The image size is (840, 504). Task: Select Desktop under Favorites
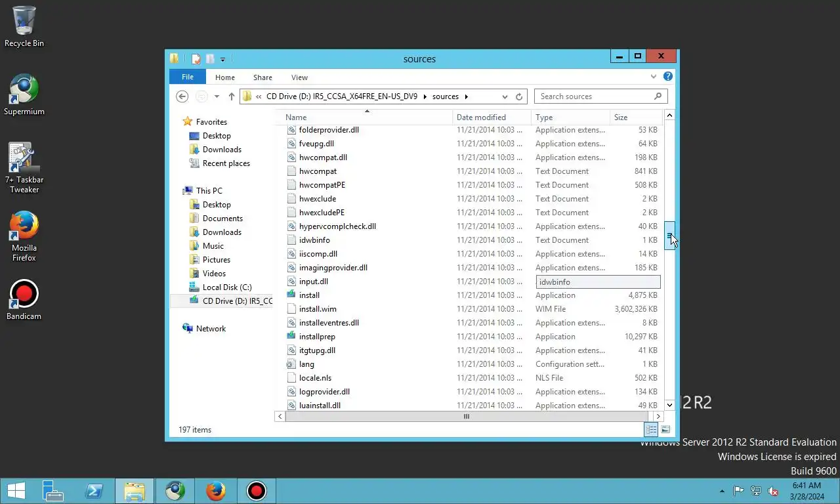coord(217,136)
